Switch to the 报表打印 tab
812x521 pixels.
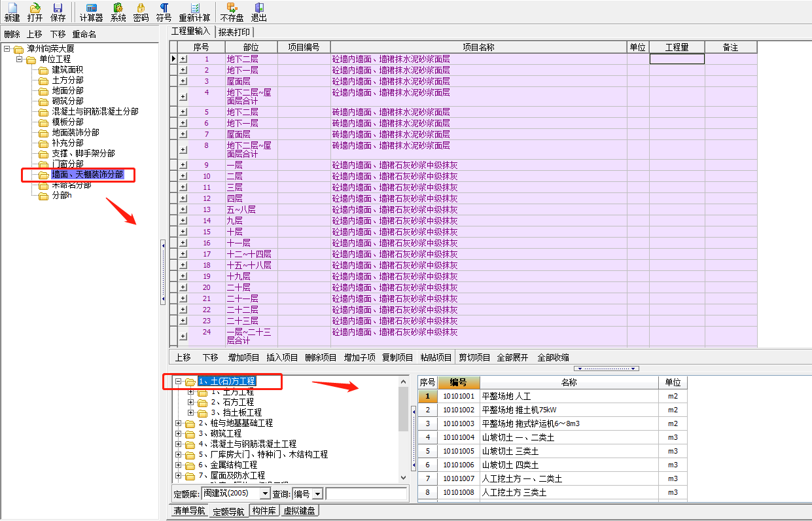coord(235,31)
